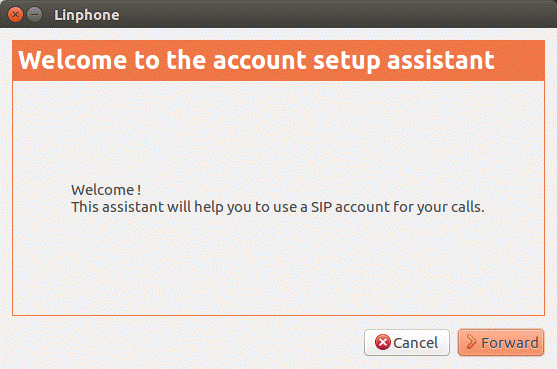
Task: Click the word "Forward" on the button
Action: pos(510,343)
